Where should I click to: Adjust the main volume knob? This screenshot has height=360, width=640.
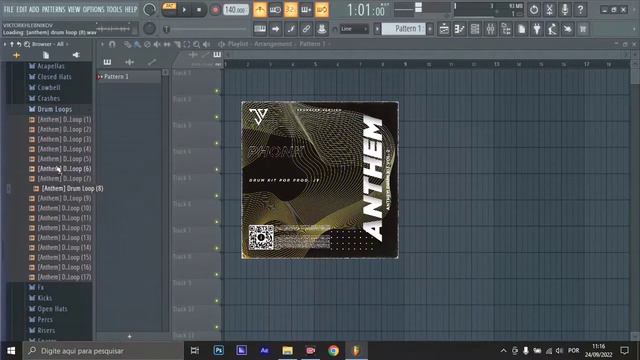[150, 10]
